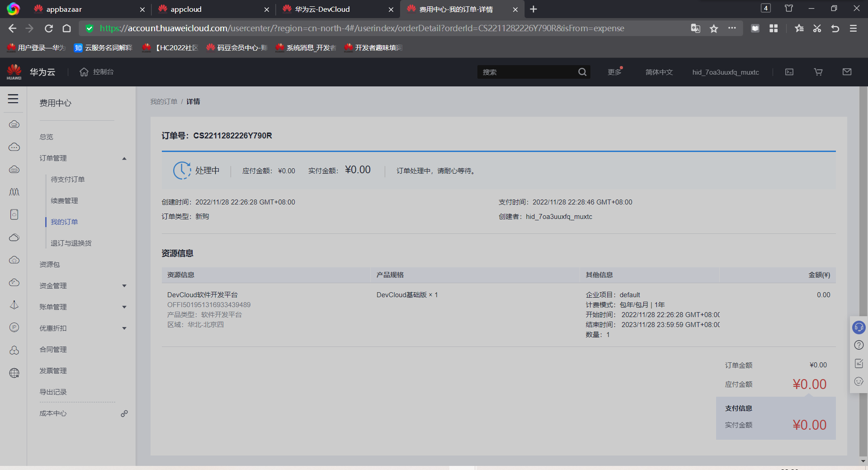Open 退订与退换货 in the sidebar
Viewport: 868px width, 470px height.
click(x=71, y=243)
